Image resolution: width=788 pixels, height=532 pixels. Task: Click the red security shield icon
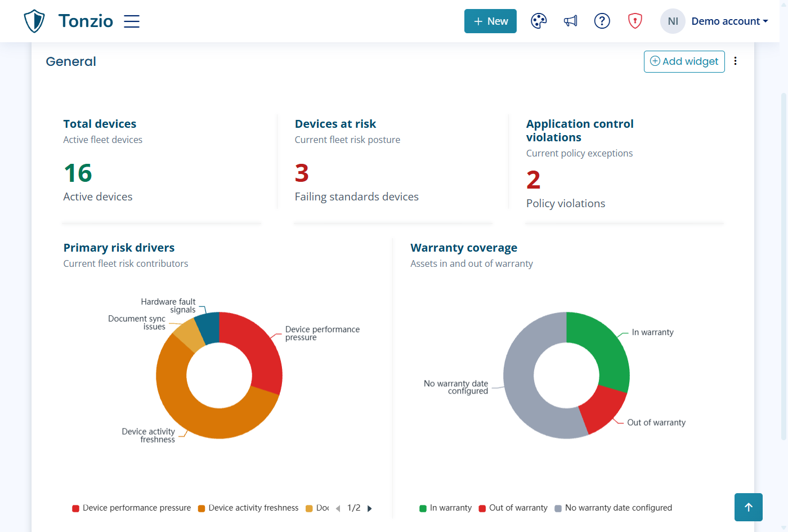(x=635, y=21)
